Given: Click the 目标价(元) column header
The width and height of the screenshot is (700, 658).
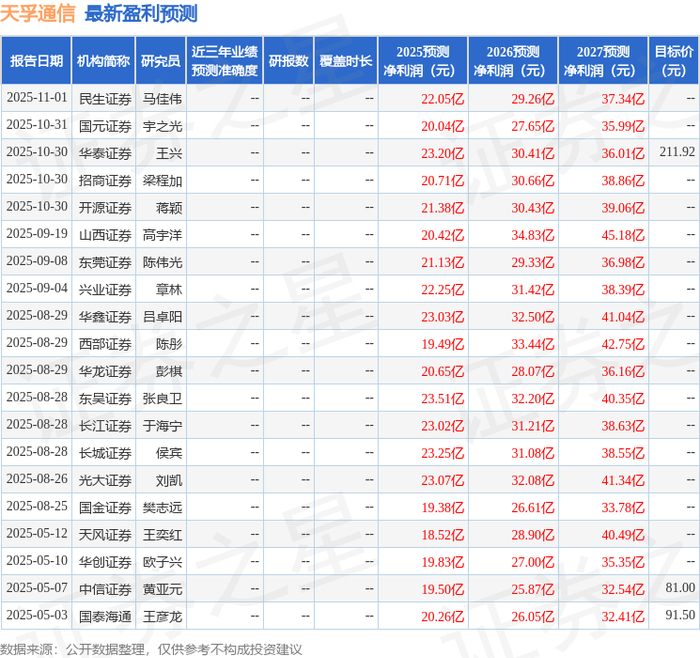Looking at the screenshot, I should (x=673, y=61).
